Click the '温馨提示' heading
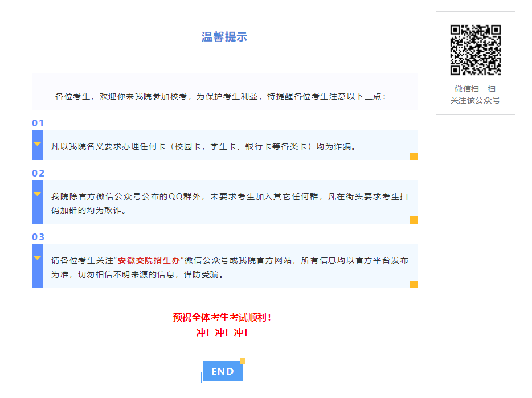This screenshot has width=532, height=398. [x=224, y=38]
